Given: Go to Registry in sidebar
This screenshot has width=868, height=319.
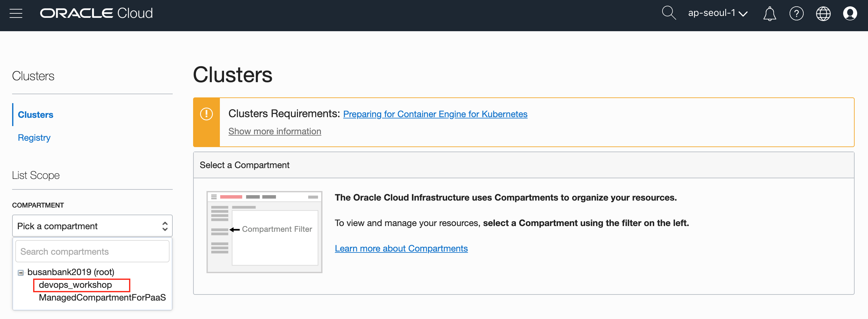Looking at the screenshot, I should pos(34,138).
